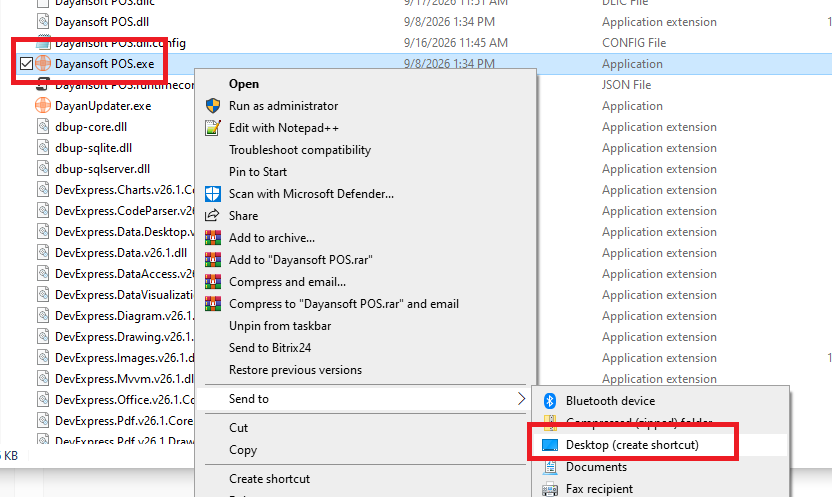Click WinRAR icon beside Compress and email
Viewport: 832px width, 497px height.
pyautogui.click(x=213, y=282)
